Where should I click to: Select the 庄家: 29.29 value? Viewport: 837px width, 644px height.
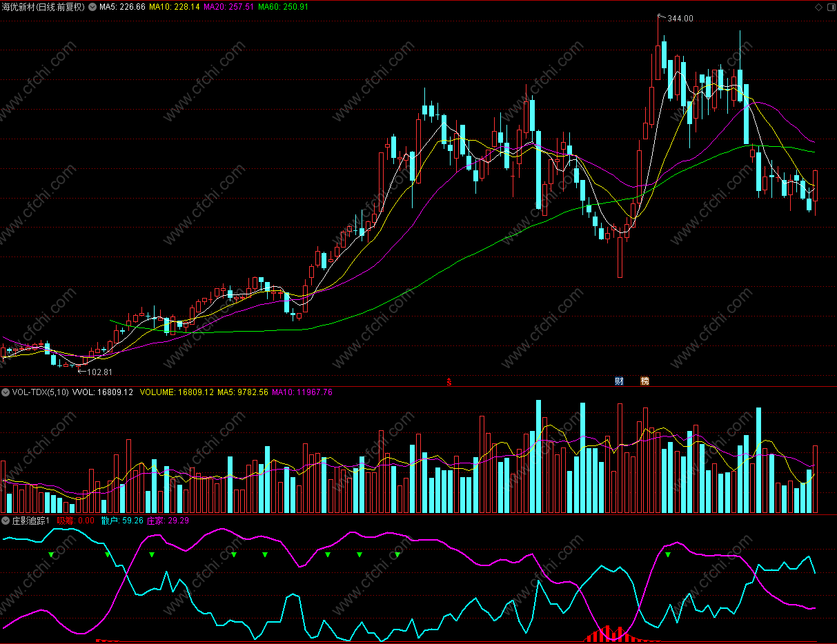(x=168, y=521)
